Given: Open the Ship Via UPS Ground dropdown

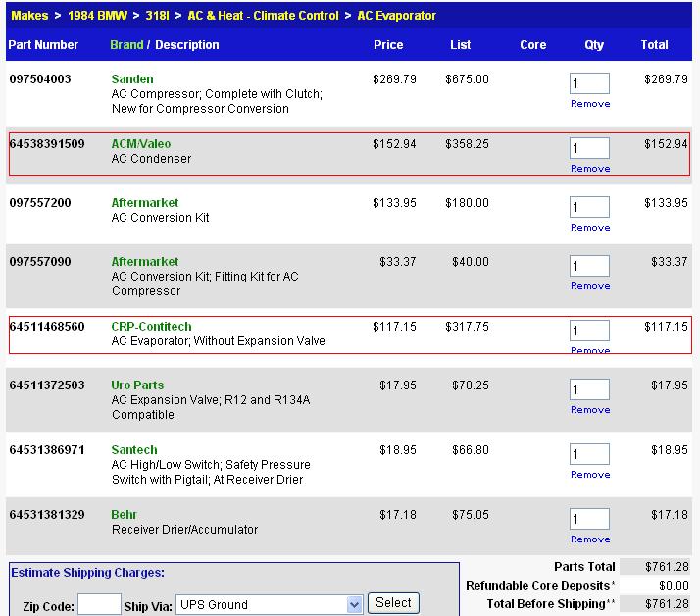Looking at the screenshot, I should tap(270, 604).
